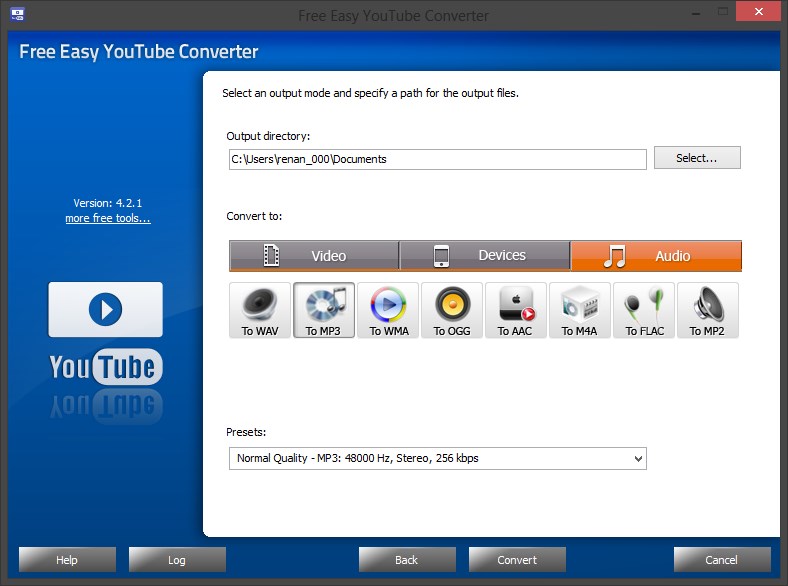The height and width of the screenshot is (586, 788).
Task: Go Back to the previous step
Action: pyautogui.click(x=407, y=559)
